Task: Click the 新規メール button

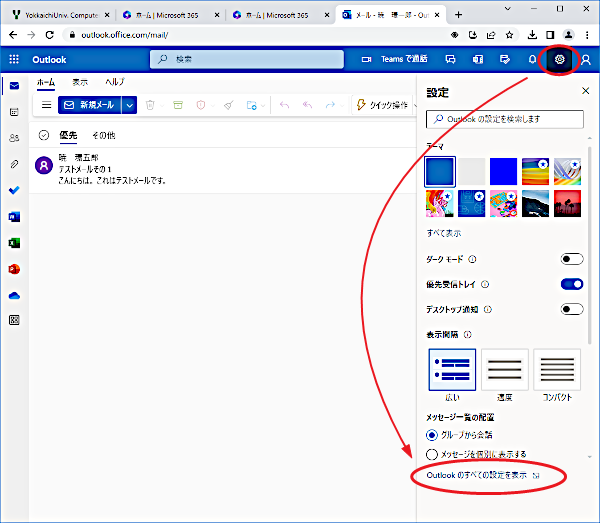Action: (90, 105)
